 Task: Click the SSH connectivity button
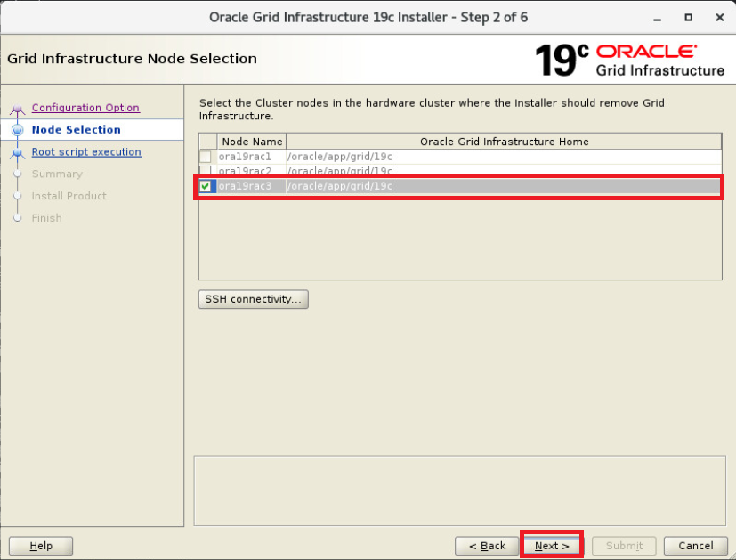[x=254, y=299]
